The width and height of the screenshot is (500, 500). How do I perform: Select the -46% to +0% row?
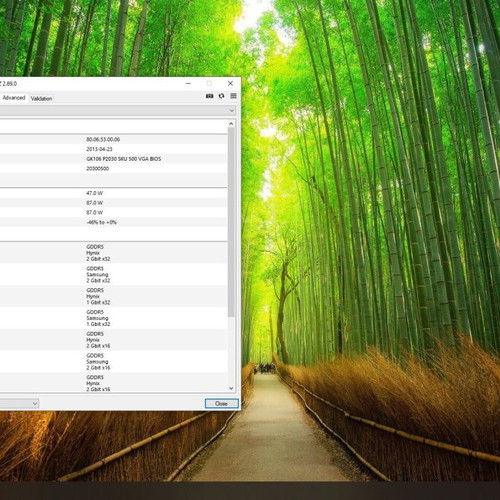pyautogui.click(x=114, y=222)
